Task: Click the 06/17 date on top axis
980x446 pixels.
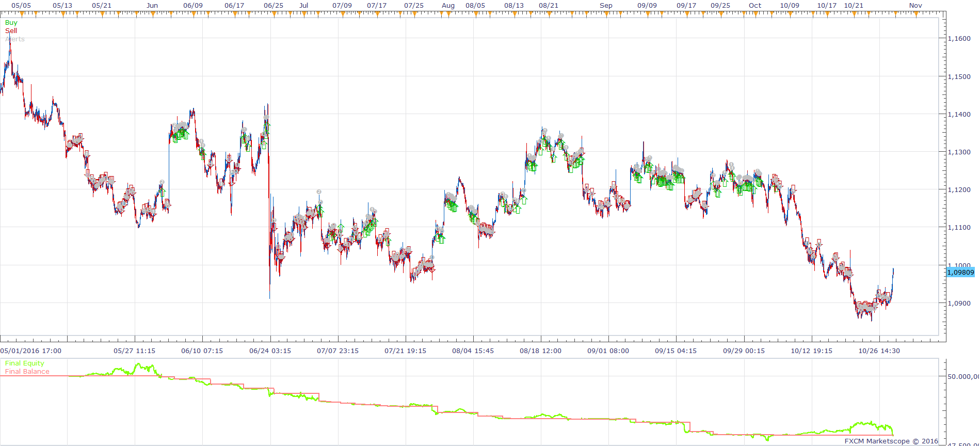Action: tap(234, 6)
